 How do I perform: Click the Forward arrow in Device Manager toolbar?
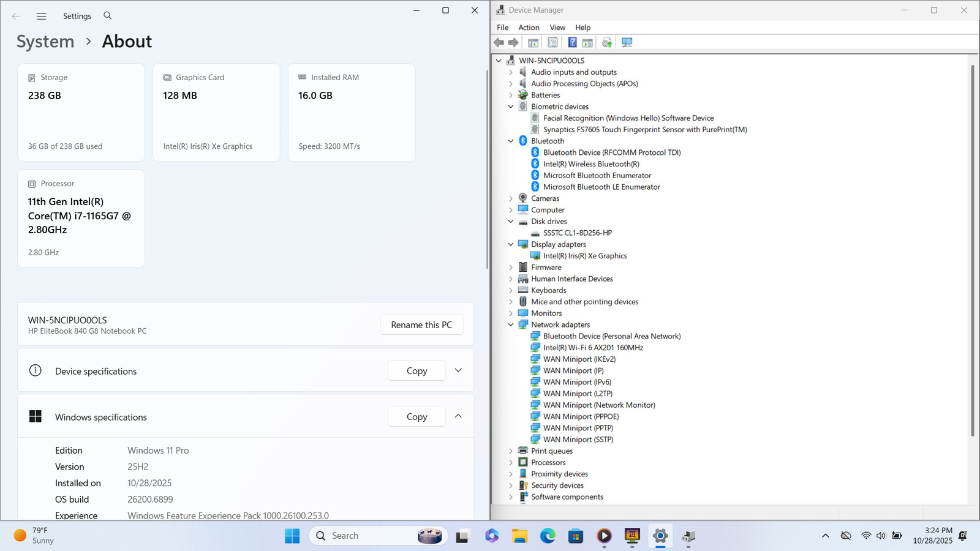[513, 42]
